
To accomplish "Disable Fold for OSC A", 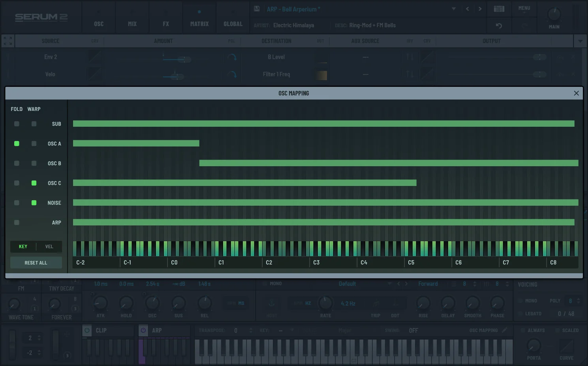I will click(17, 144).
